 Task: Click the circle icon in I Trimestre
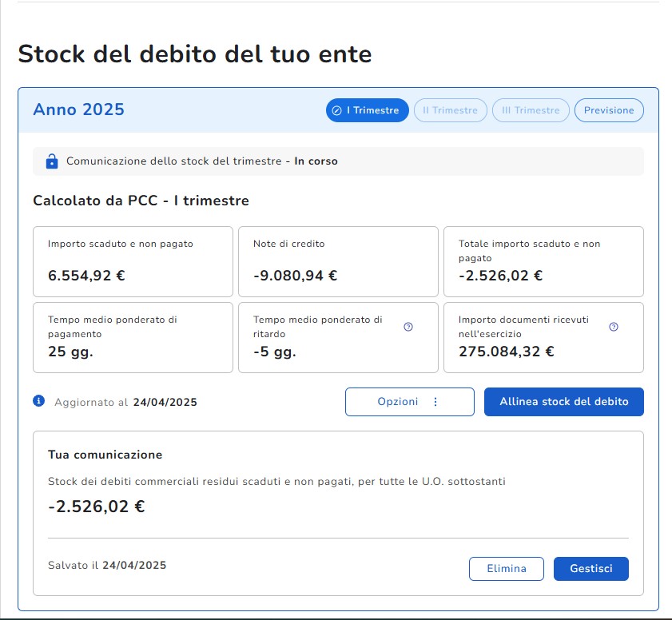pyautogui.click(x=337, y=110)
